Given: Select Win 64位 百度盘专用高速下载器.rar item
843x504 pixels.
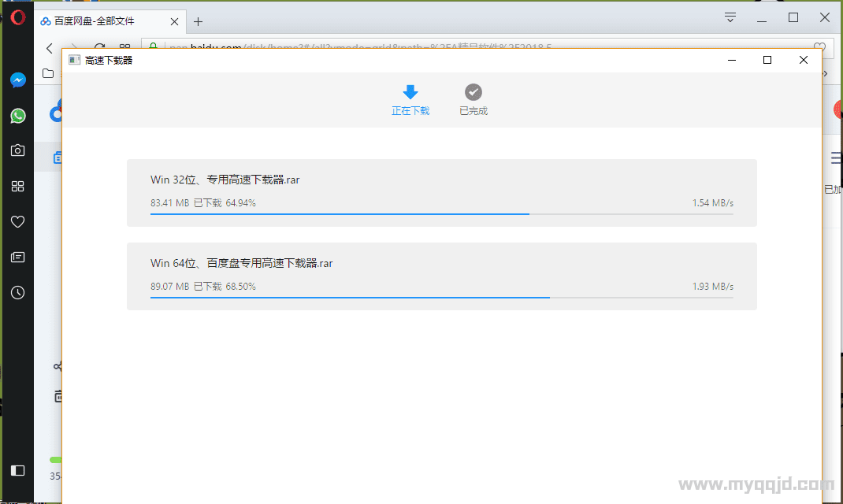Looking at the screenshot, I should 442,276.
